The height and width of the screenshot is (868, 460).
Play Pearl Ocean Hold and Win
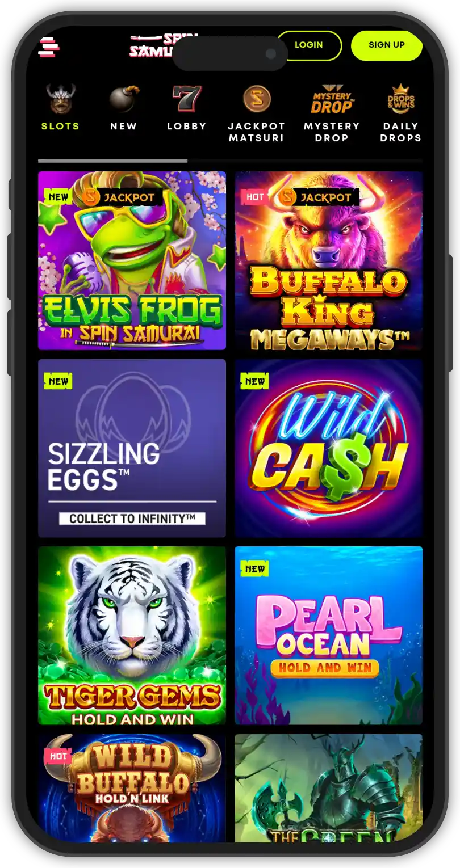[x=329, y=635]
